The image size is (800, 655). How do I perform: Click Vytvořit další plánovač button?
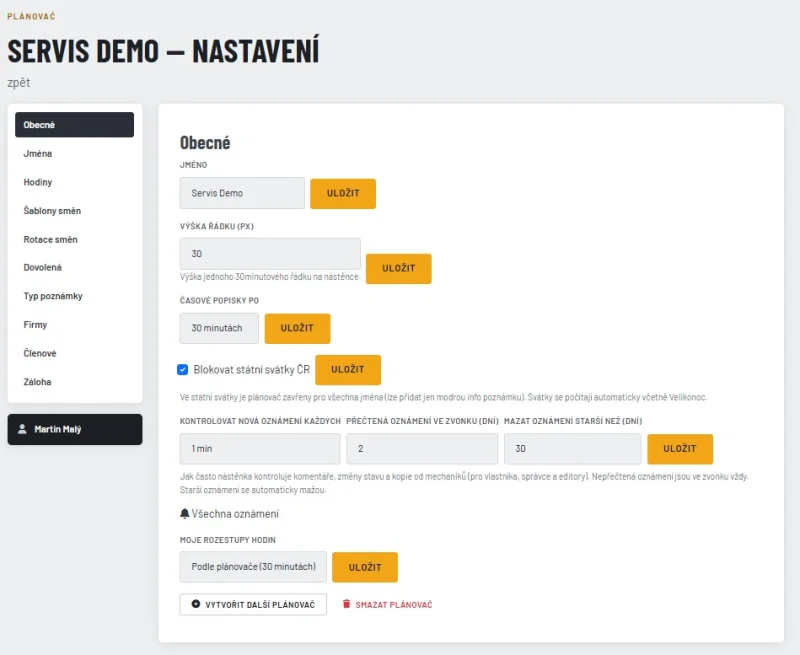(253, 604)
